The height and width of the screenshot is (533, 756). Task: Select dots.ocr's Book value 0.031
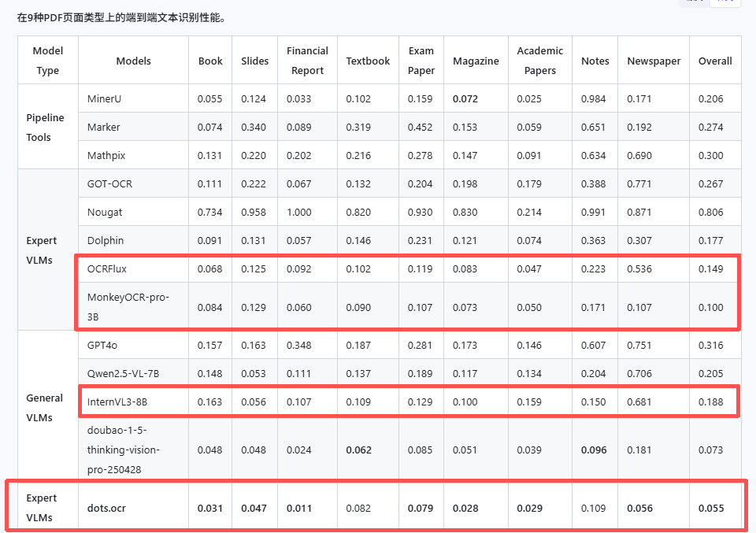pos(210,509)
